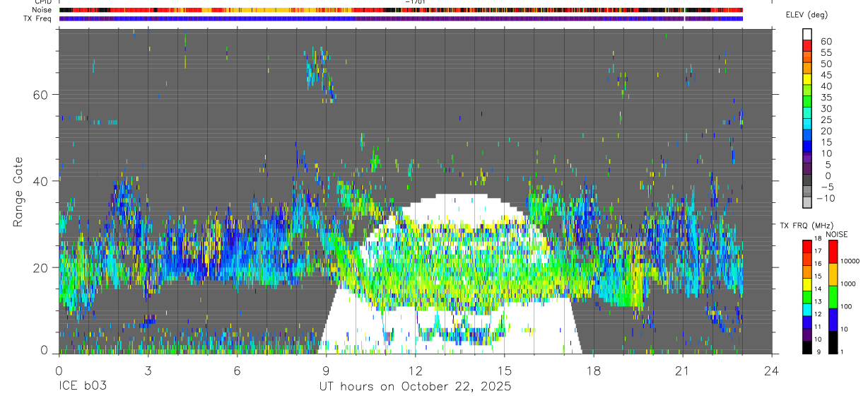Pick the white top cell of ELEV colorbar
This screenshot has height=401, width=868.
coord(807,35)
